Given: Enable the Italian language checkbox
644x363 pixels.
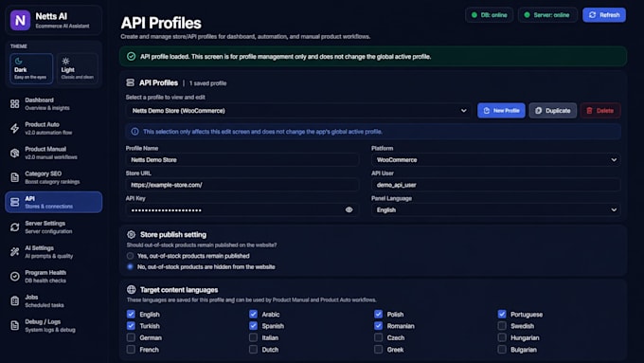Looking at the screenshot, I should [x=253, y=337].
